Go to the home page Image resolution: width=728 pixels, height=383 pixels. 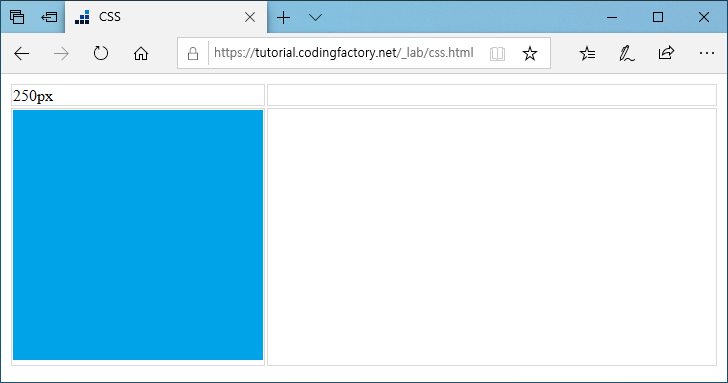pos(141,53)
